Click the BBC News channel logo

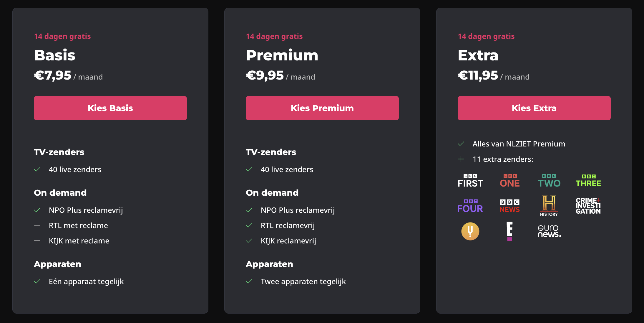click(509, 206)
